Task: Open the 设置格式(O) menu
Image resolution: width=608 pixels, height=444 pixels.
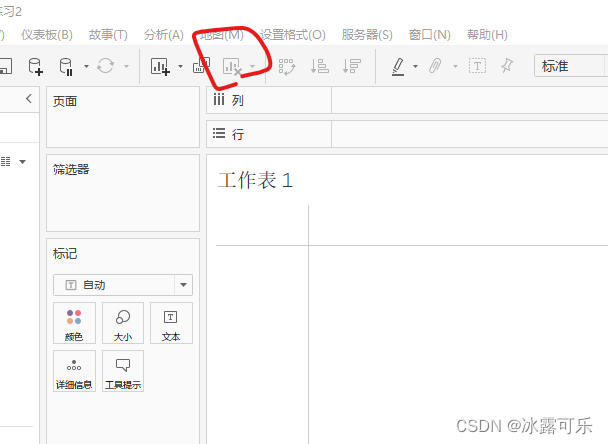Action: coord(293,35)
